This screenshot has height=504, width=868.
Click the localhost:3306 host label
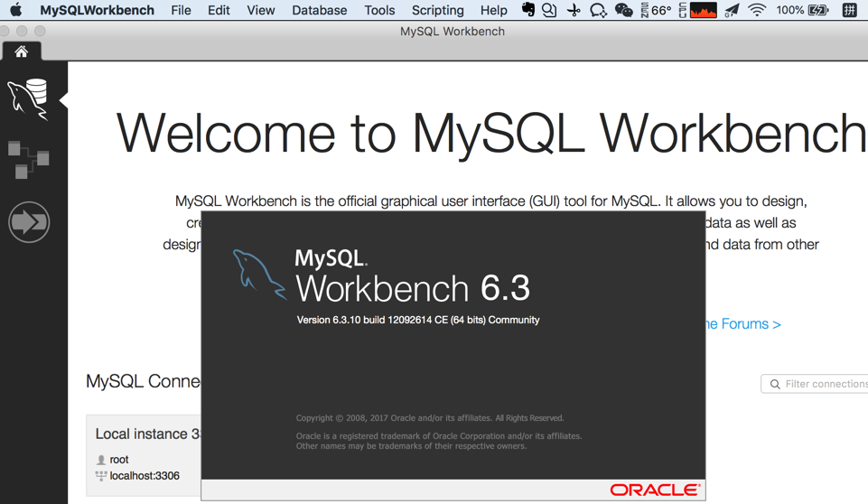click(145, 476)
